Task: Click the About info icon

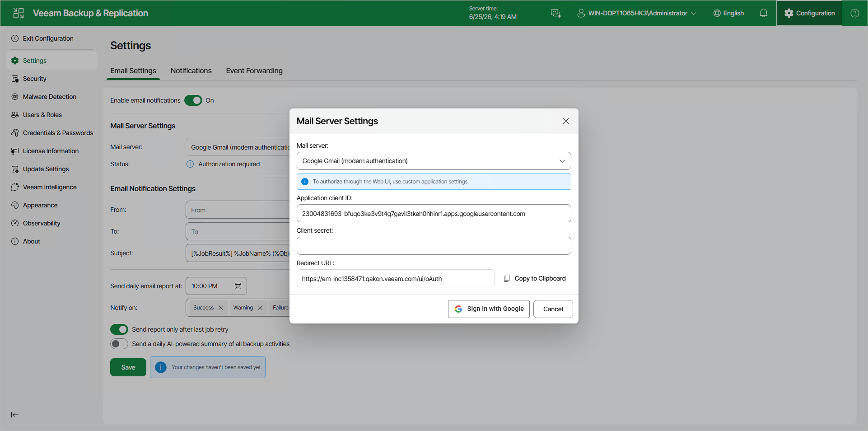Action: [15, 241]
